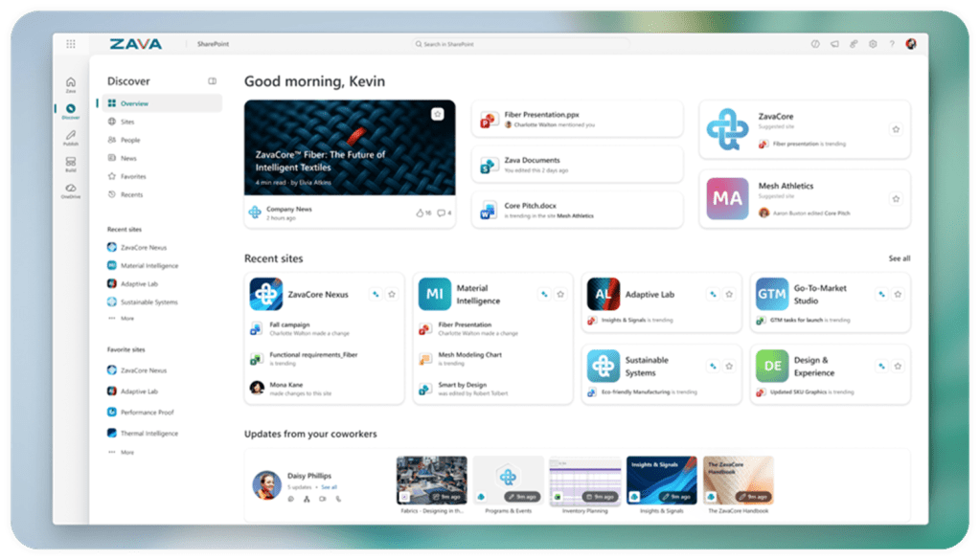Open the OneDrive cloud icon in left rail
Viewport: 980px width, 560px height.
(x=71, y=190)
